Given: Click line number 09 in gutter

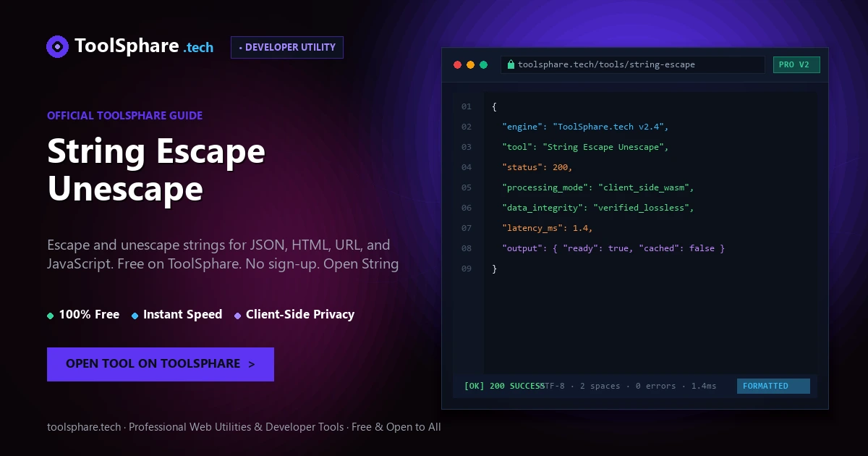Looking at the screenshot, I should (x=467, y=269).
